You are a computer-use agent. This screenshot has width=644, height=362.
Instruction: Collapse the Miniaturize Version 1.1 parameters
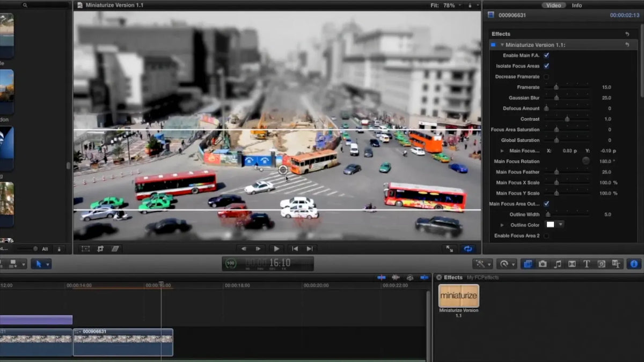pyautogui.click(x=502, y=45)
